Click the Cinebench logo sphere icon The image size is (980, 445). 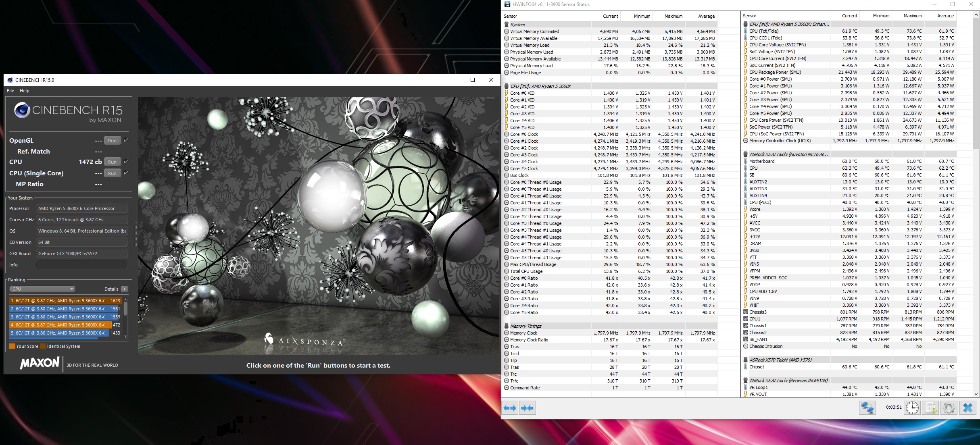pyautogui.click(x=22, y=110)
